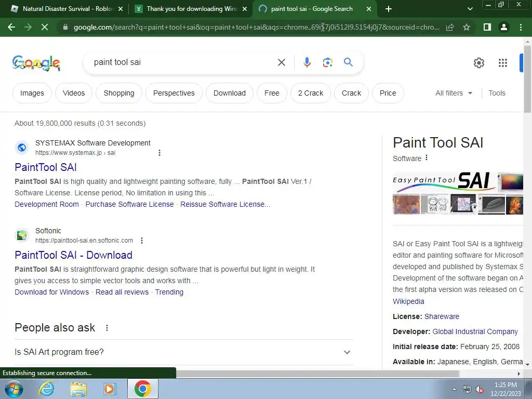Search by image with Google Lens icon
532x399 pixels.
pos(327,62)
